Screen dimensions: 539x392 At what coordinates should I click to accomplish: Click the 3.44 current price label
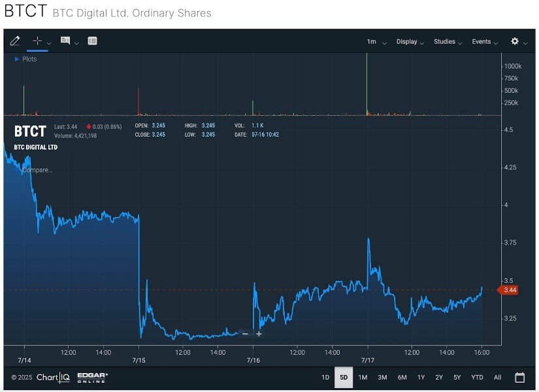click(x=509, y=290)
